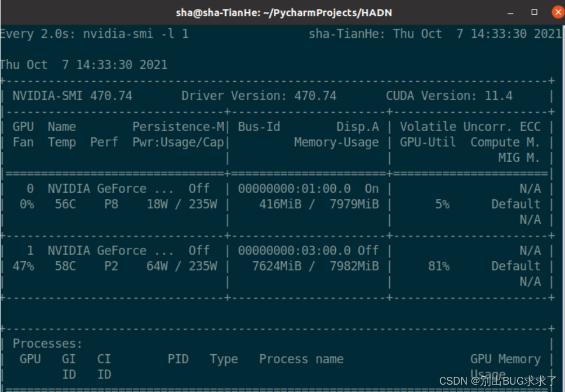Click the Persistence-M column header
565x392 pixels.
[179, 127]
